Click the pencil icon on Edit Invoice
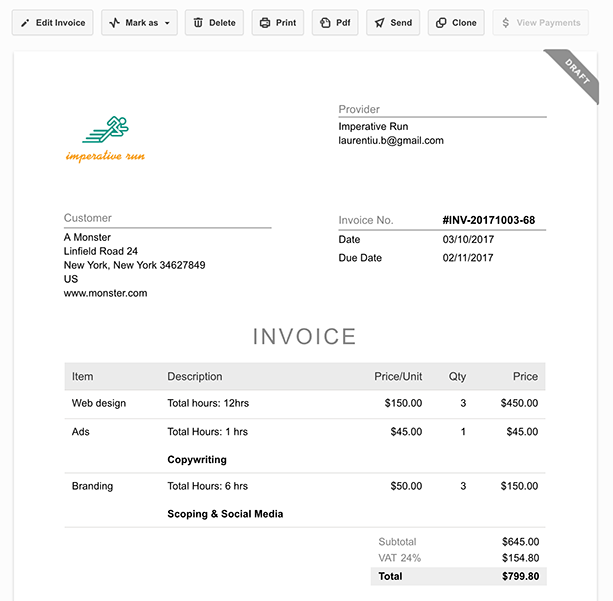 tap(24, 23)
